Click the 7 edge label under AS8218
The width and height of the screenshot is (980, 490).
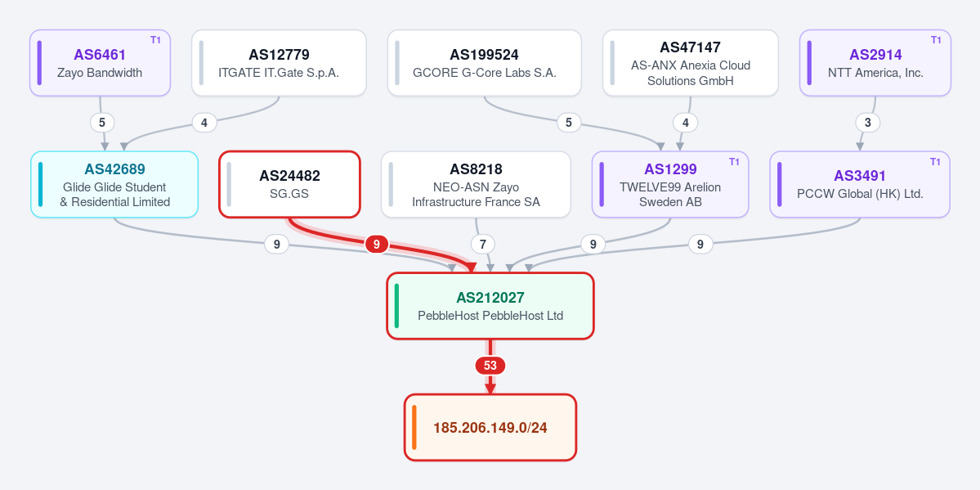[x=482, y=244]
